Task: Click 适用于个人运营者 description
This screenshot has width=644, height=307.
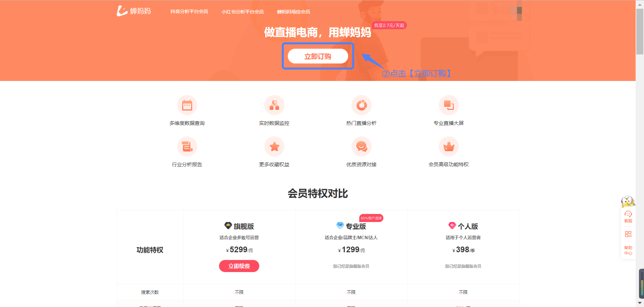Action: coord(463,237)
